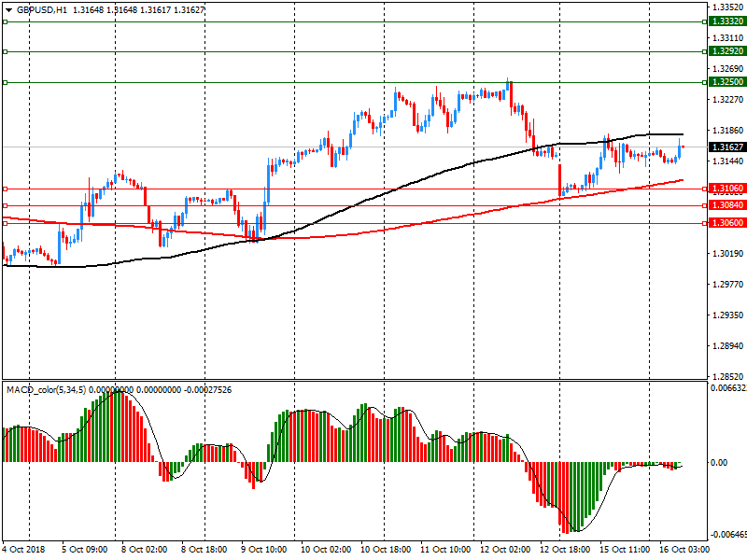Screen dimensions: 747x560
Task: Grab left handle of 1.33320 line
Action: pos(5,21)
